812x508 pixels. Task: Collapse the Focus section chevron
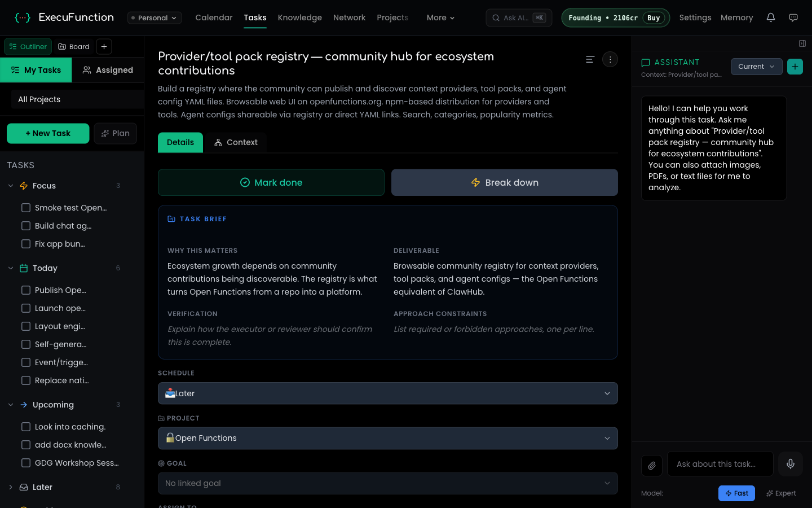click(x=10, y=185)
